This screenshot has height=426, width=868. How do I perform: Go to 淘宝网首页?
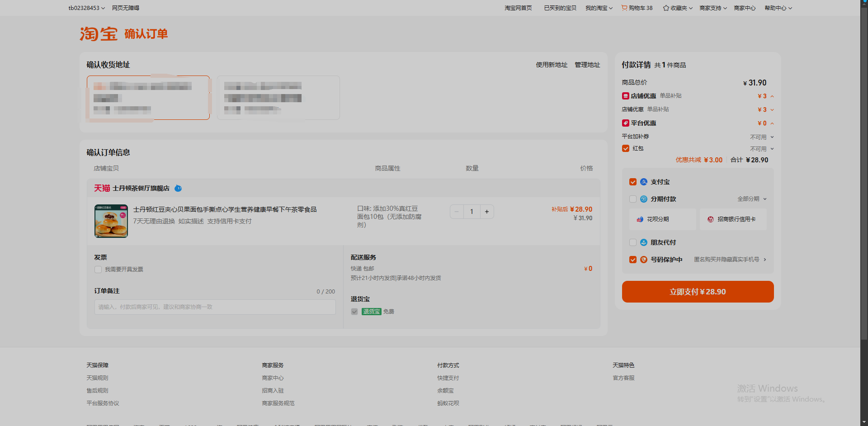point(518,8)
